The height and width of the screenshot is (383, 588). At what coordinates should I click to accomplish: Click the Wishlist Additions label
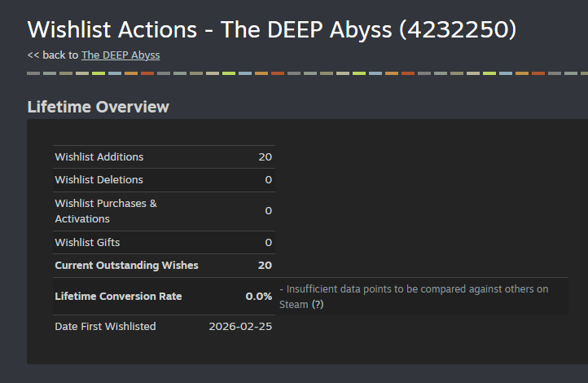99,156
